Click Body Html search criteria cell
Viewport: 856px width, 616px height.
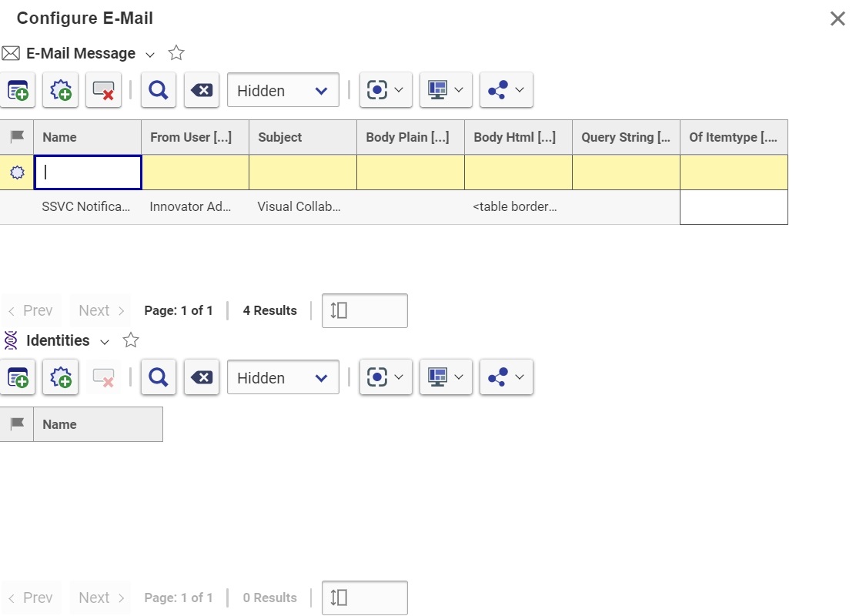[518, 172]
